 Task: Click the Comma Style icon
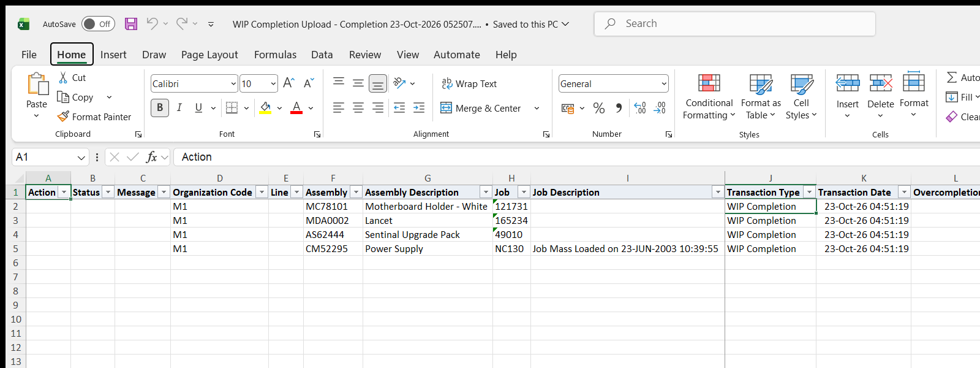[x=619, y=109]
